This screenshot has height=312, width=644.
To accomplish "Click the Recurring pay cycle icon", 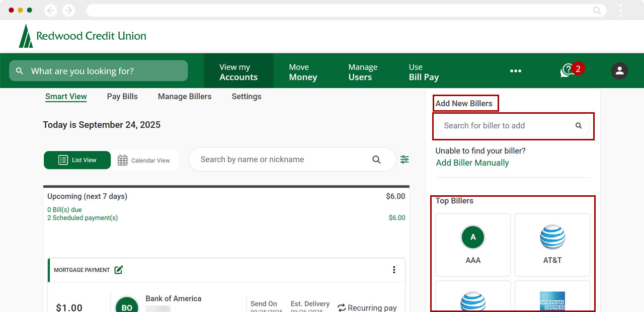I will point(341,307).
